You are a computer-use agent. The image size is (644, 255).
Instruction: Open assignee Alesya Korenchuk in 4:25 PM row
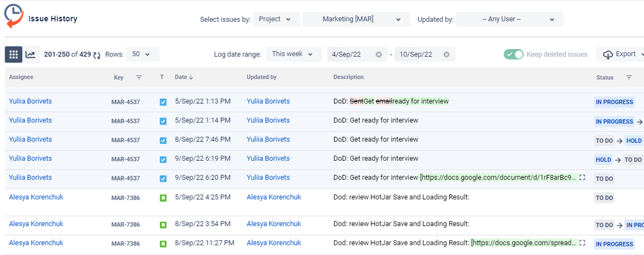36,198
